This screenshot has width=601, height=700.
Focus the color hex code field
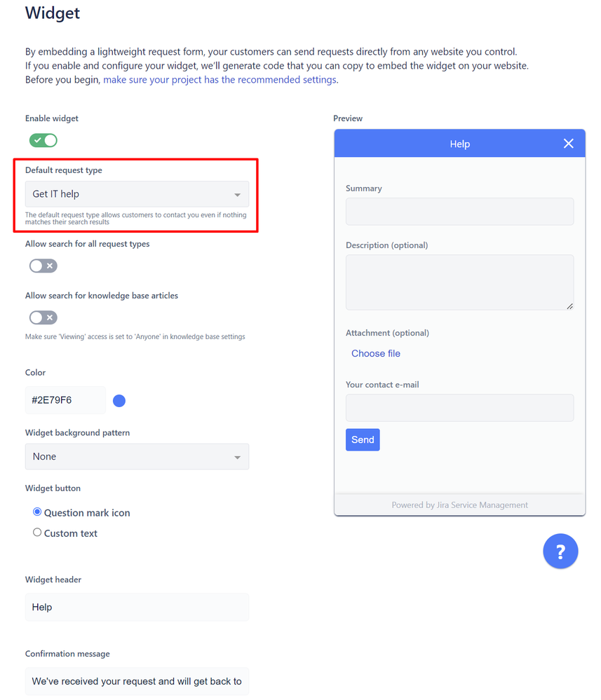65,400
